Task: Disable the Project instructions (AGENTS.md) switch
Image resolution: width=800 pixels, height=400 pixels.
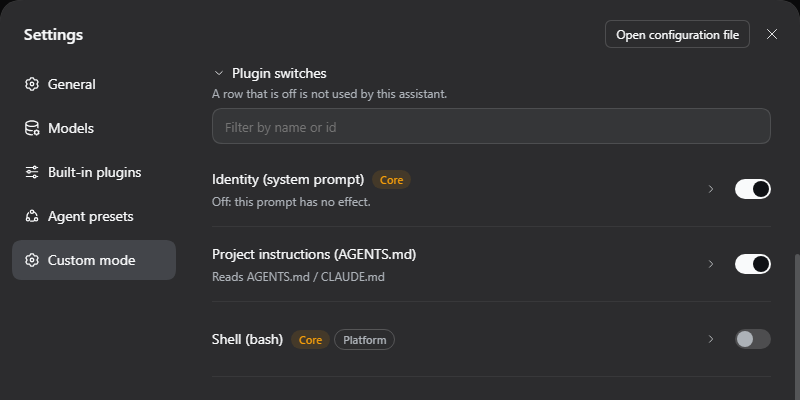Action: (753, 264)
